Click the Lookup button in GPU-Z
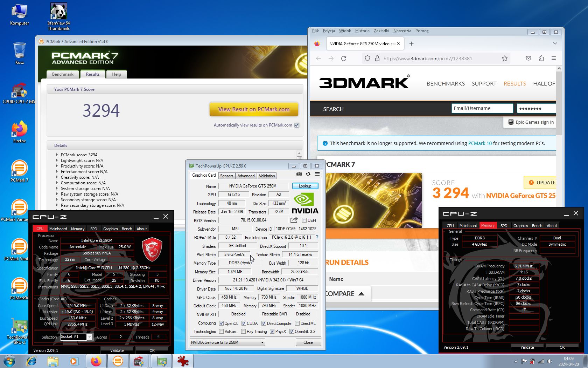Screen dimensions: 588x368 point(305,186)
